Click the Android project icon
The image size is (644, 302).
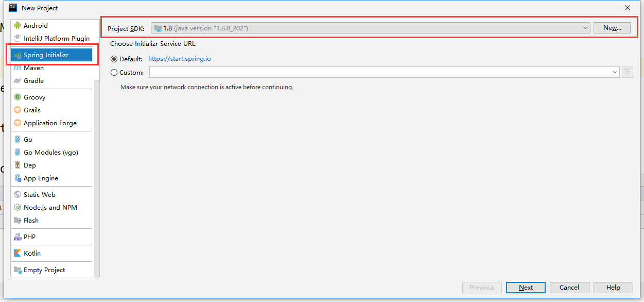click(x=18, y=25)
